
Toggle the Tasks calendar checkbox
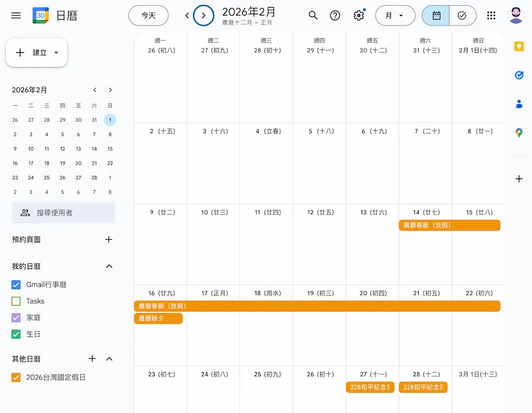[x=15, y=301]
